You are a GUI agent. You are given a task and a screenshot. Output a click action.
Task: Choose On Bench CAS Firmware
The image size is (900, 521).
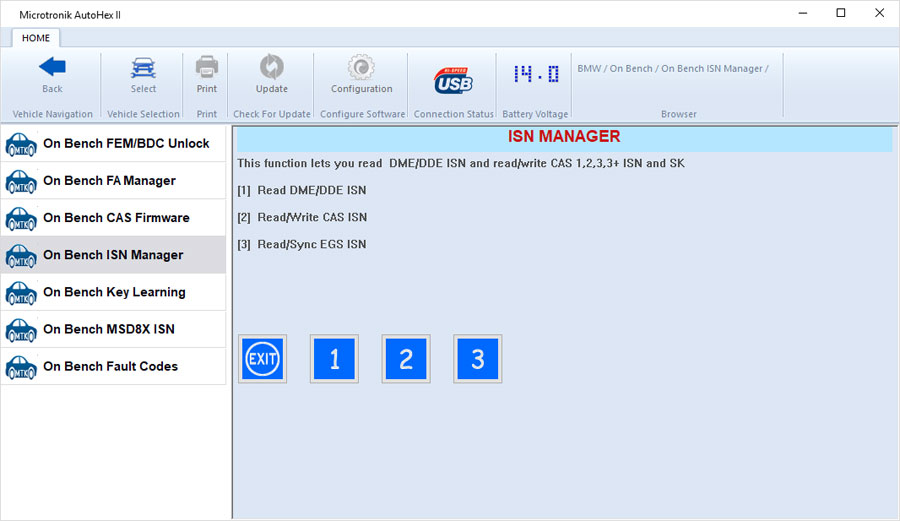click(113, 218)
